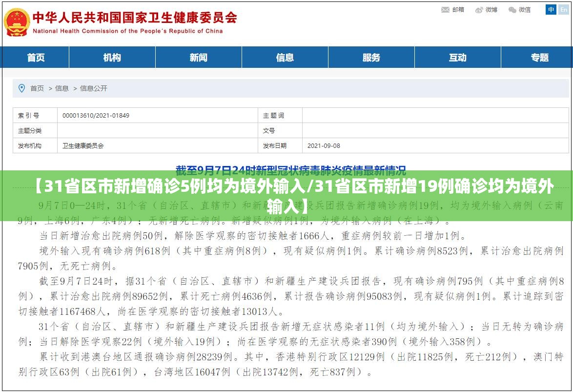Open the 新闻 navigation menu
Image resolution: width=573 pixels, height=392 pixels.
click(x=199, y=58)
